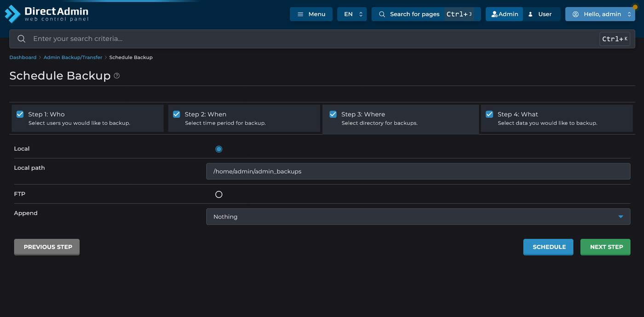Click the Ctrl+K shortcut badge
Screen dimensions: 644x317
click(615, 39)
